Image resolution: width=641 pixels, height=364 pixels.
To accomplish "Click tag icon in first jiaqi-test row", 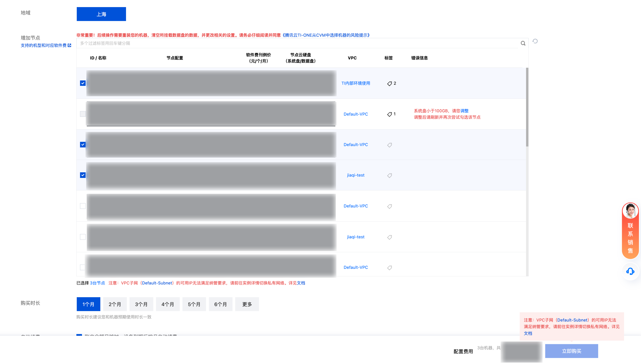I will pyautogui.click(x=390, y=175).
